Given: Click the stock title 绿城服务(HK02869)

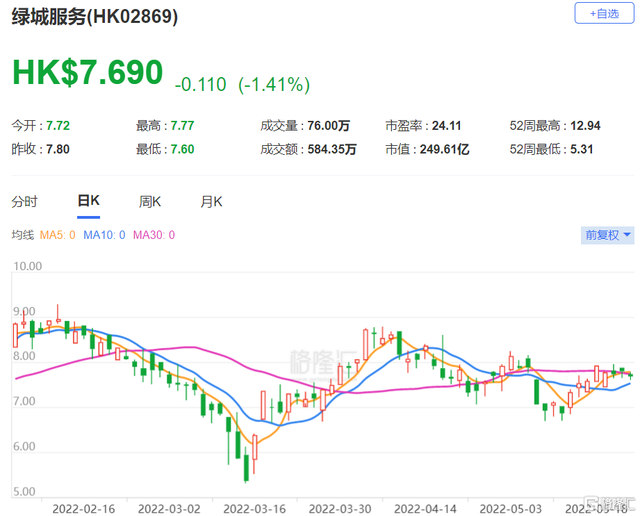Looking at the screenshot, I should pyautogui.click(x=95, y=17).
